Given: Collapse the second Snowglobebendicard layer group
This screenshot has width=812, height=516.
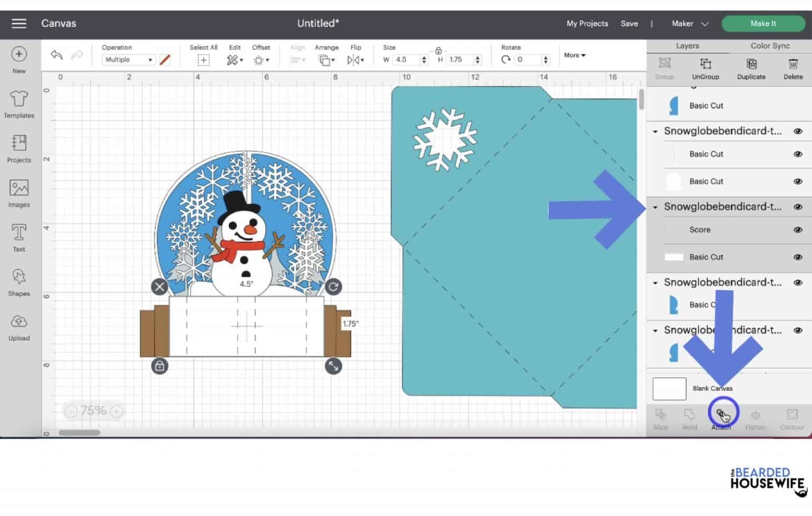Looking at the screenshot, I should click(656, 206).
